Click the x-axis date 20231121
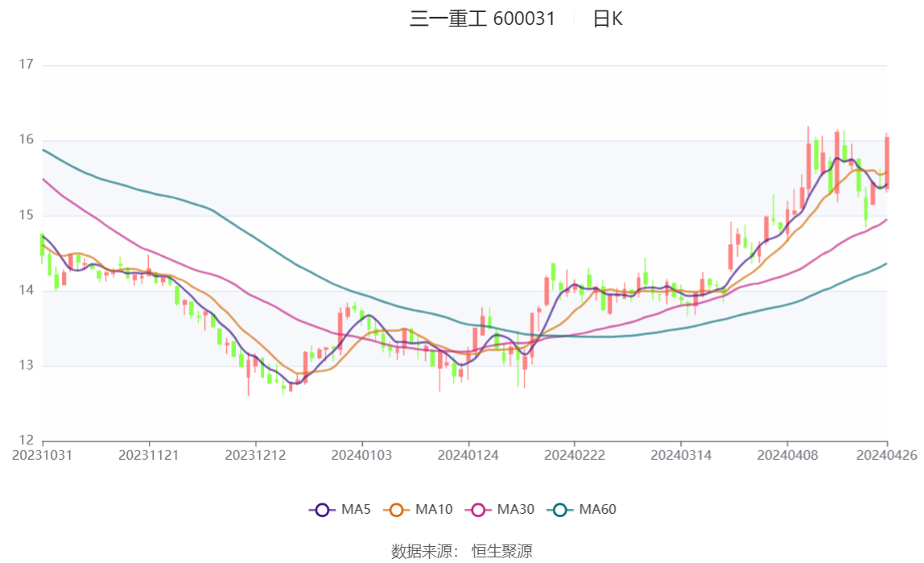This screenshot has height=563, width=924. point(148,456)
